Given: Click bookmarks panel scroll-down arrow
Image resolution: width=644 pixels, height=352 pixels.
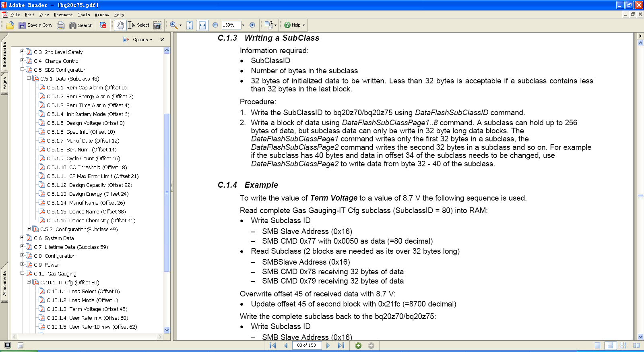Looking at the screenshot, I should (x=167, y=330).
